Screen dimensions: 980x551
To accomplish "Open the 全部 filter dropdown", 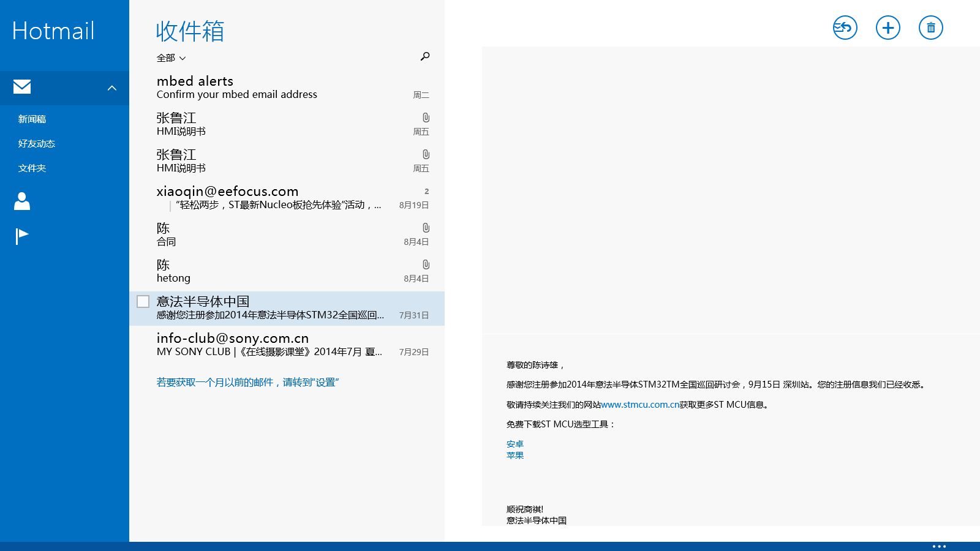I will coord(171,58).
